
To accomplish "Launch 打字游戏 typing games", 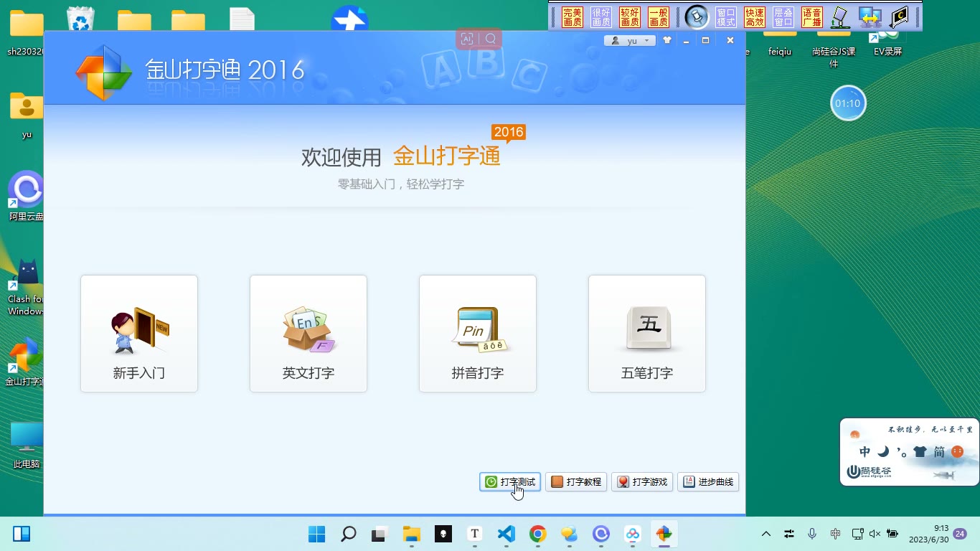I will pos(642,482).
